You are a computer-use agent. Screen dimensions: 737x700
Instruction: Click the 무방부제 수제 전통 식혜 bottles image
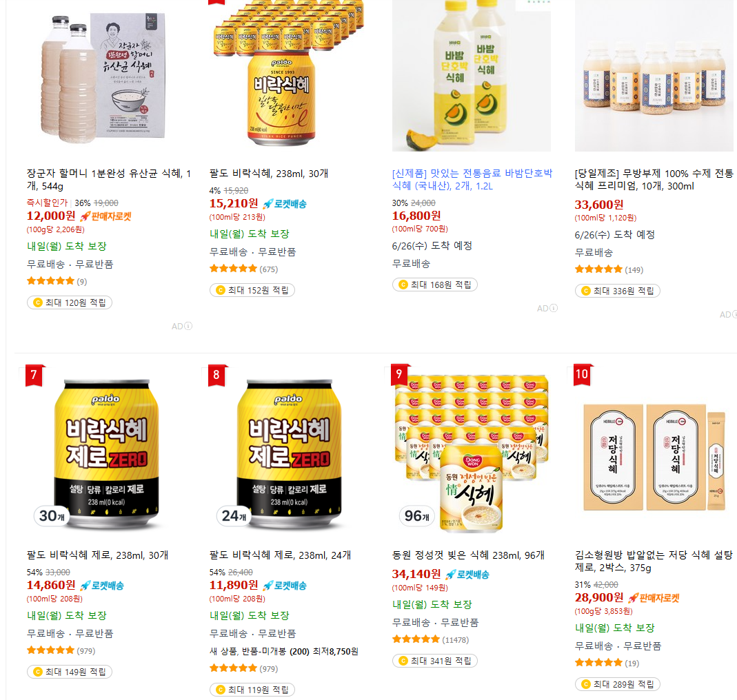click(x=654, y=75)
